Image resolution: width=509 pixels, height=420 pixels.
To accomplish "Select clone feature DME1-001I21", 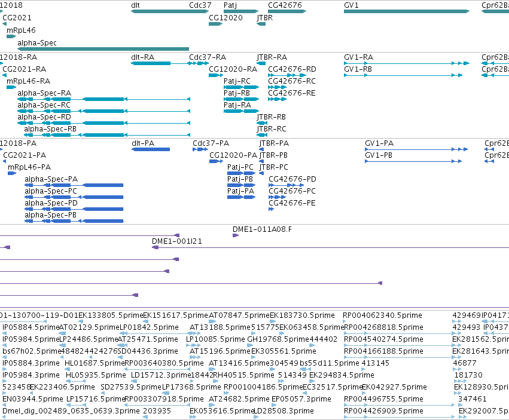I will [x=330, y=247].
